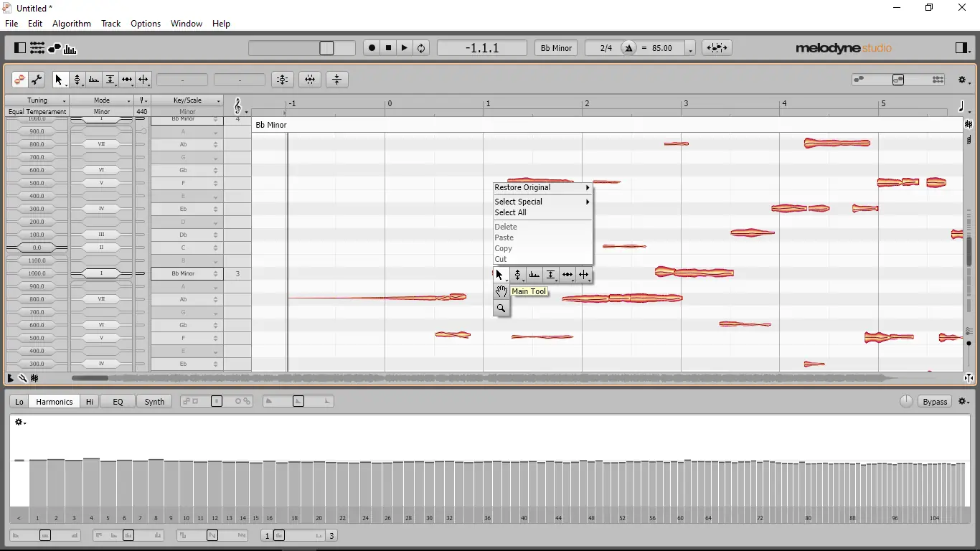
Task: Adjust the Sound Editor emphasis knob
Action: coord(906,402)
